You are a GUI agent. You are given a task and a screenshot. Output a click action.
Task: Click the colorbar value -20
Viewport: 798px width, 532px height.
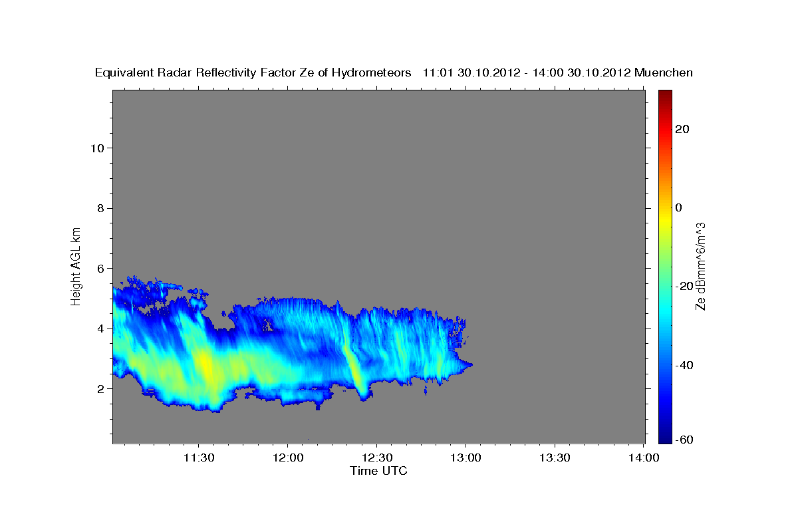pyautogui.click(x=684, y=286)
